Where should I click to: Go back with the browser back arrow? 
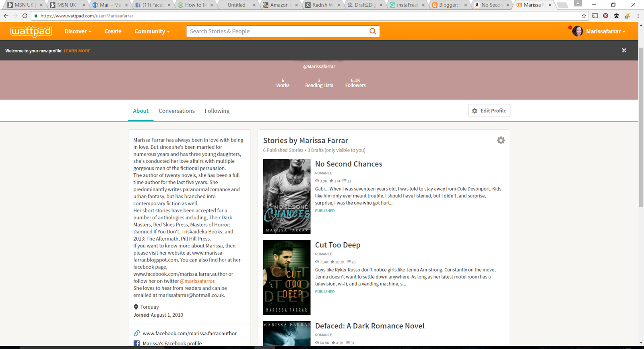pos(6,16)
